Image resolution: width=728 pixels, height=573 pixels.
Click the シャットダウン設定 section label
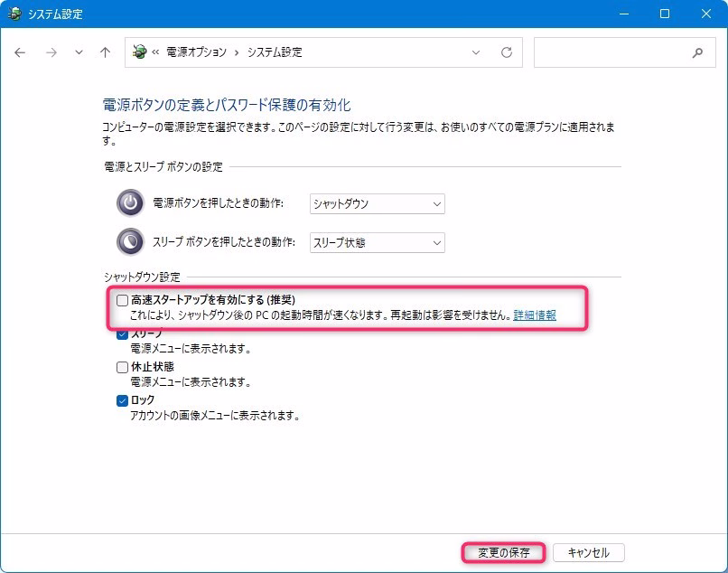click(x=142, y=277)
